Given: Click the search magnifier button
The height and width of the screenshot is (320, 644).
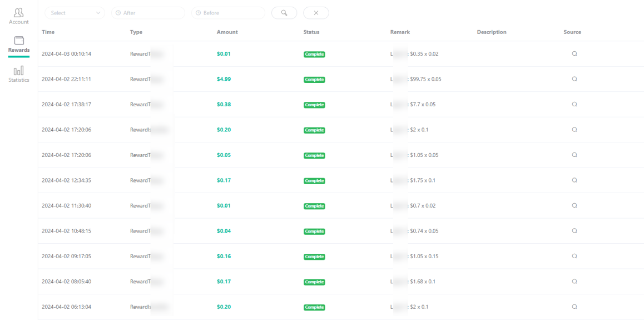Looking at the screenshot, I should tap(284, 13).
